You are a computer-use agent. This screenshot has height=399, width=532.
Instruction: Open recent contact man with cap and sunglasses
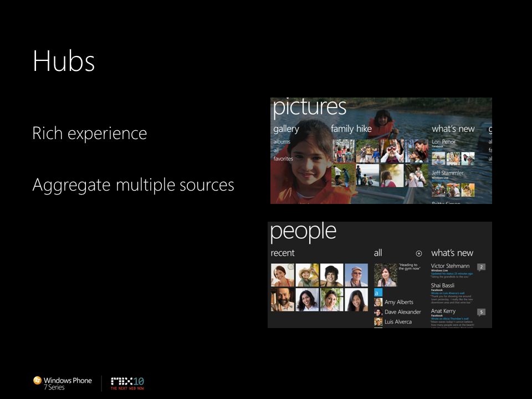pyautogui.click(x=356, y=275)
